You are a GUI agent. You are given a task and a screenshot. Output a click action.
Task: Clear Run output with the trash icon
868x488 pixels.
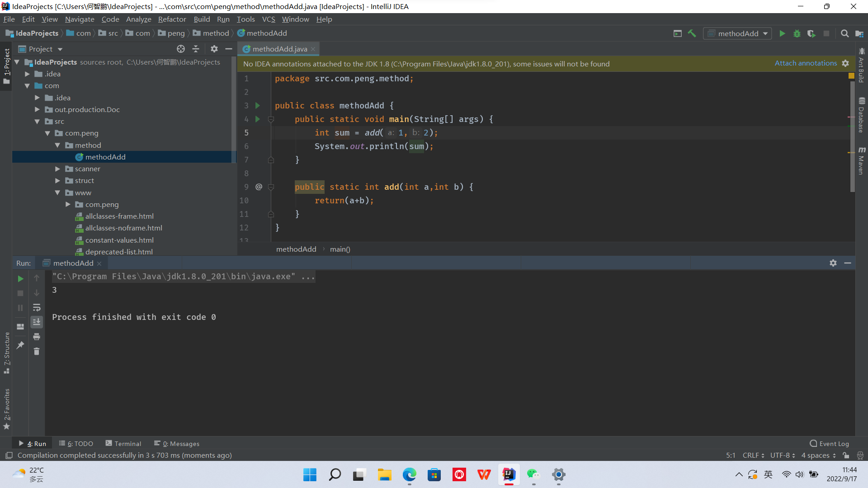point(37,351)
